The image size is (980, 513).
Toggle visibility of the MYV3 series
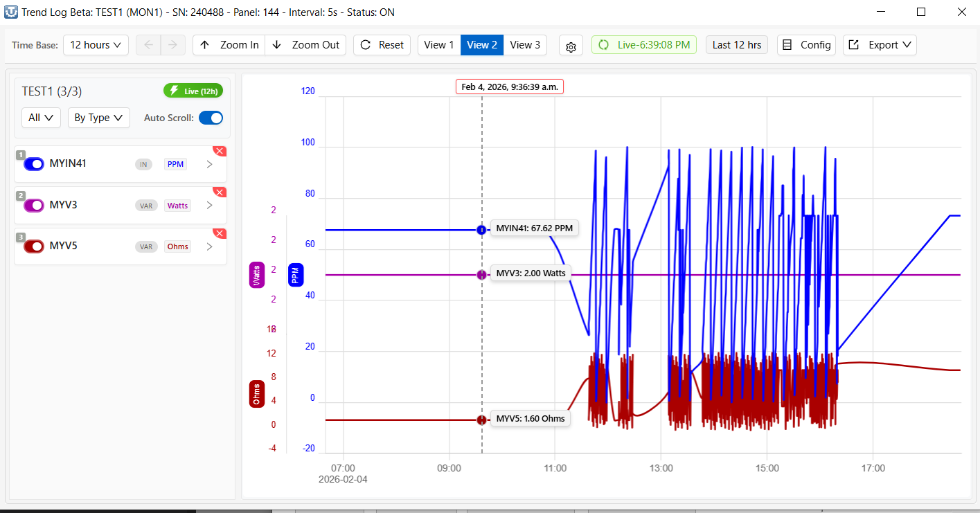click(x=34, y=206)
